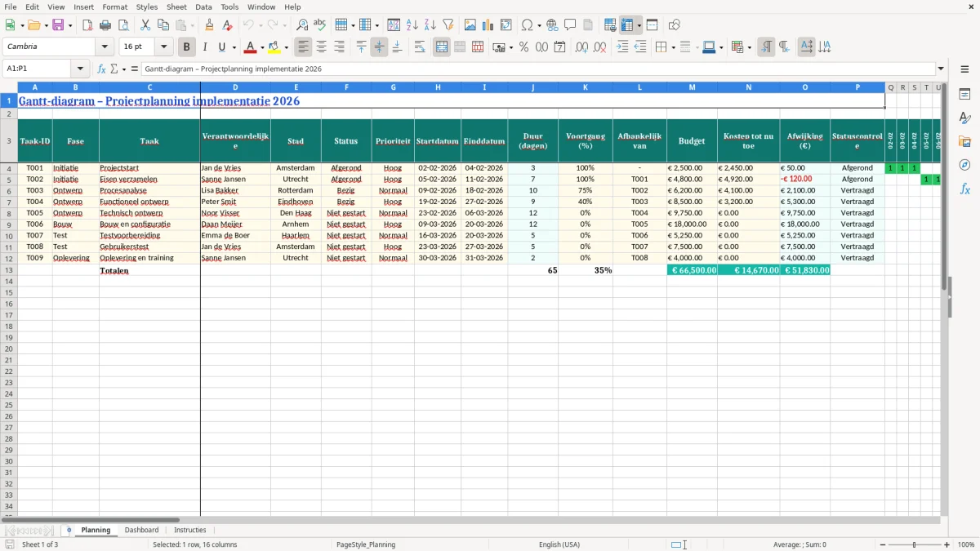This screenshot has height=551, width=980.
Task: Click the Open folder icon
Action: pyautogui.click(x=33, y=25)
